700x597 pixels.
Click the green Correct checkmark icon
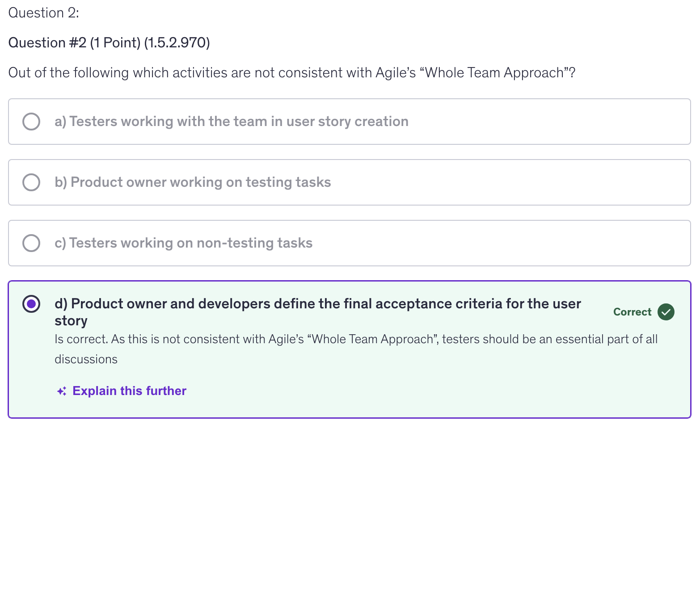[666, 312]
